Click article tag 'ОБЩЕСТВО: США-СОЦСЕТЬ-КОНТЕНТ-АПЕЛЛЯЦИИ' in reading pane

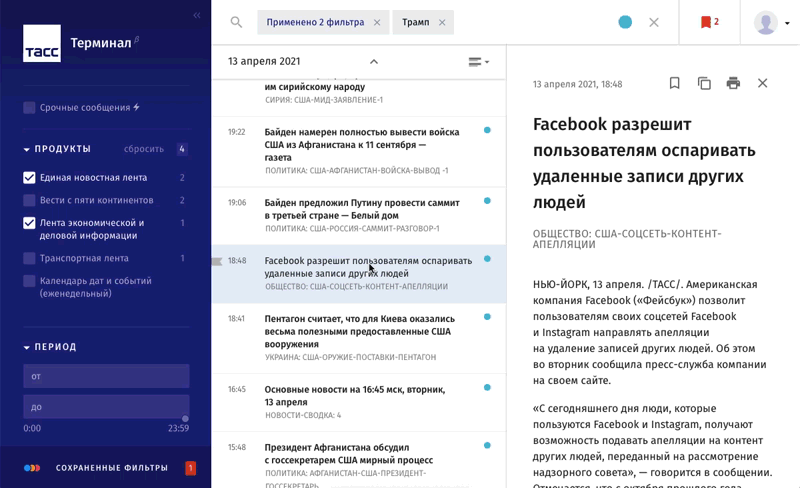627,239
